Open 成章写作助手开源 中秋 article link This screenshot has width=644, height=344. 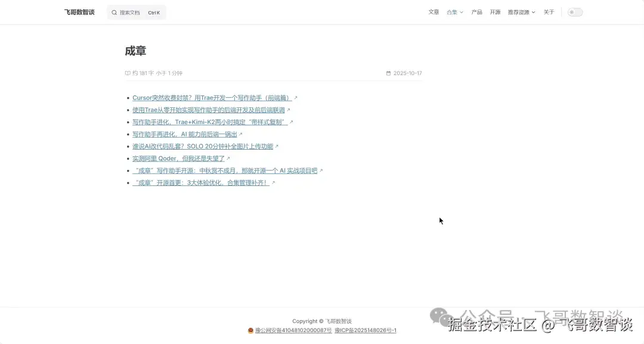[225, 171]
